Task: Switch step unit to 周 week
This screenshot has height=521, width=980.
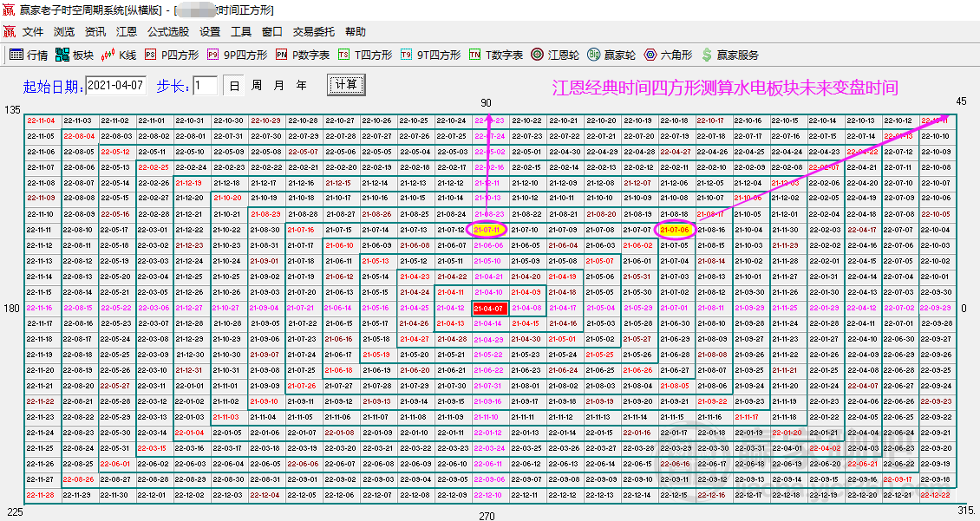Action: [256, 86]
